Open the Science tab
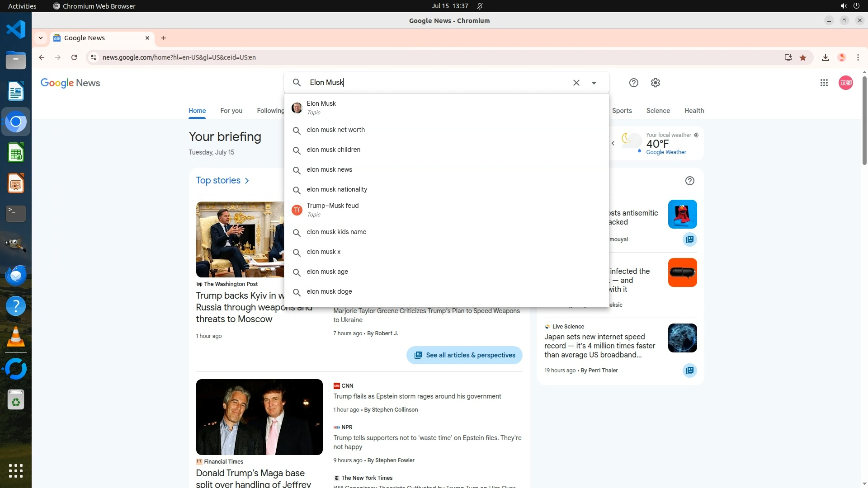This screenshot has width=868, height=488. tap(658, 111)
